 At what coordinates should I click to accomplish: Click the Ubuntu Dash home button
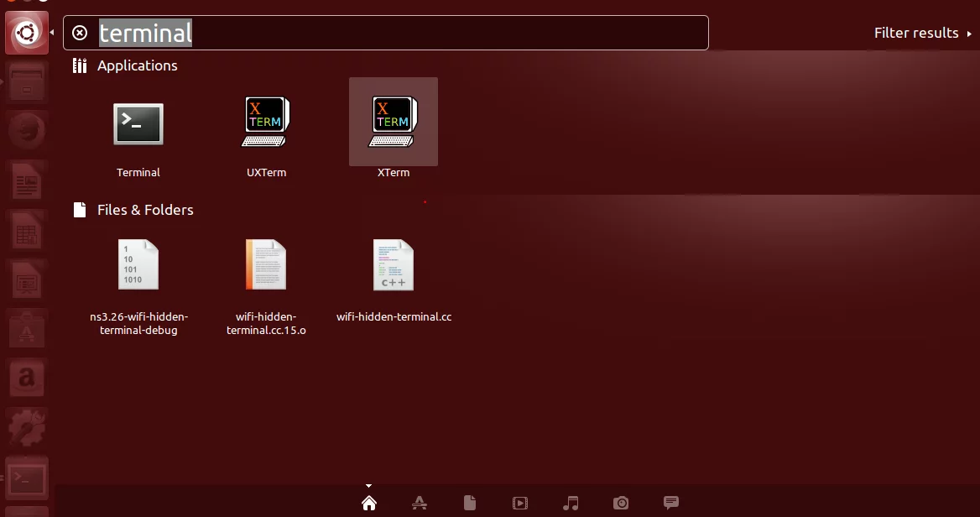(x=26, y=34)
